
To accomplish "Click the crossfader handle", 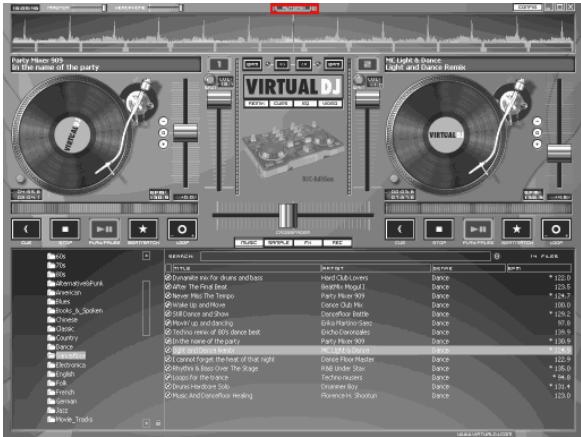I will pos(288,215).
